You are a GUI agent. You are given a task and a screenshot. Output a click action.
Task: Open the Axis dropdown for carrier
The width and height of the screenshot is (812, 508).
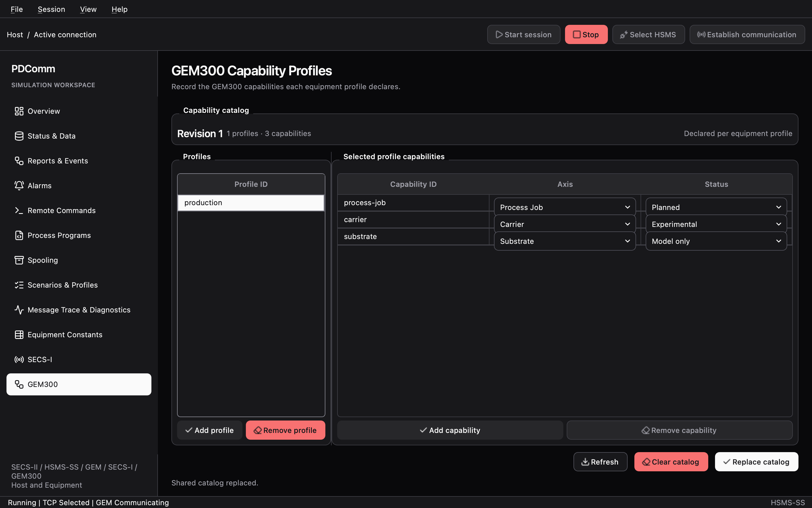[x=565, y=224]
